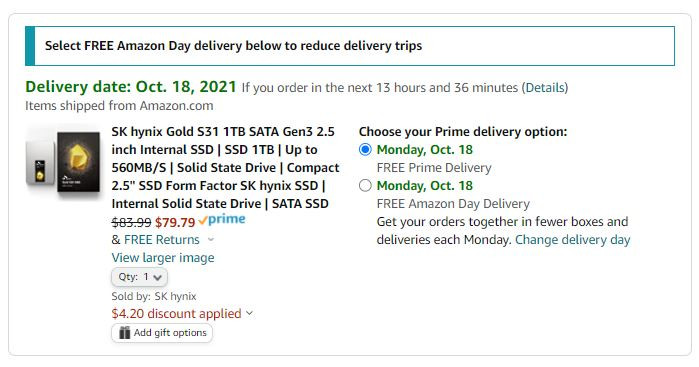Click the FREE Prime Delivery label text

coord(434,168)
